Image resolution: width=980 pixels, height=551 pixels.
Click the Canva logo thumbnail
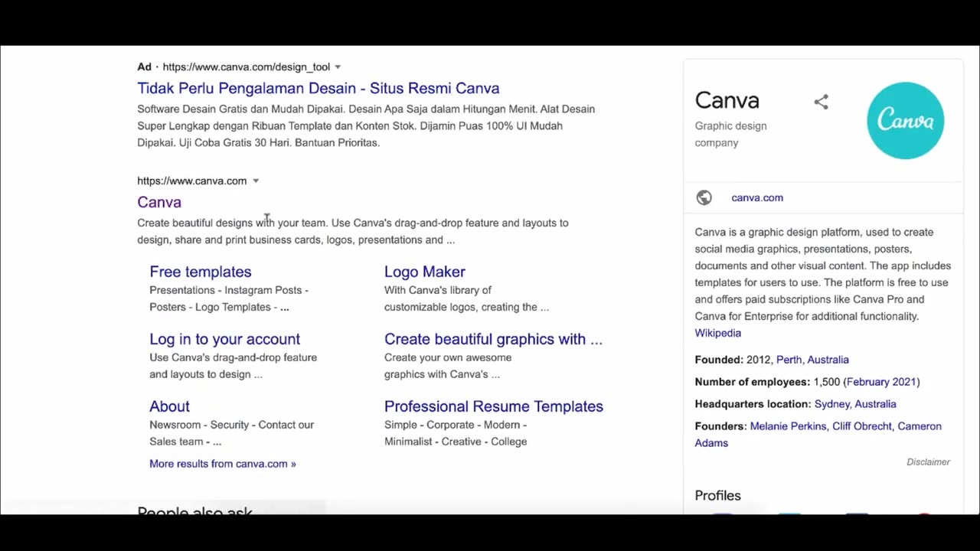(905, 120)
